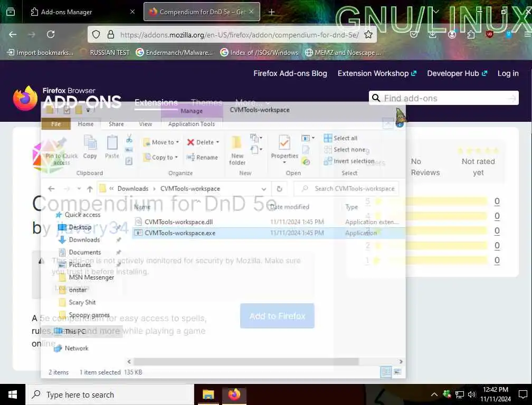Open the Pocket save icon
Image resolution: width=532 pixels, height=405 pixels.
pyautogui.click(x=414, y=34)
